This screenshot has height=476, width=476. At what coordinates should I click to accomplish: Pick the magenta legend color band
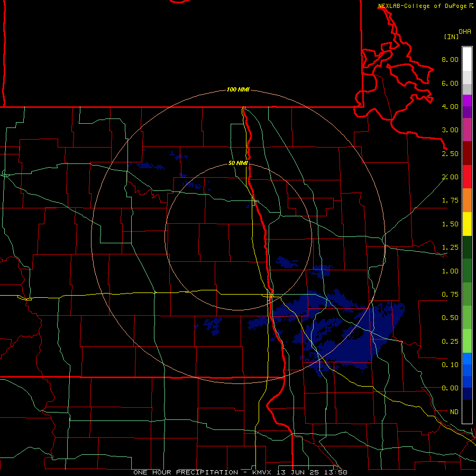point(467,101)
